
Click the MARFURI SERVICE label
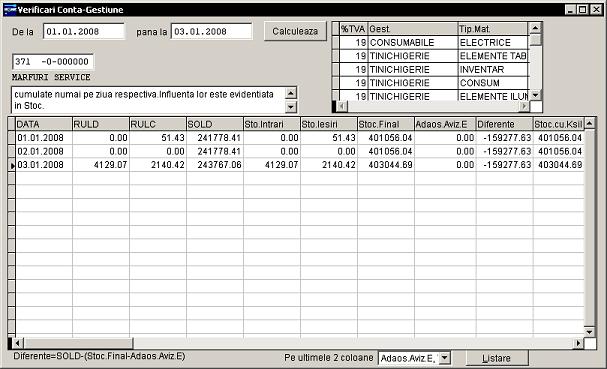coord(51,77)
